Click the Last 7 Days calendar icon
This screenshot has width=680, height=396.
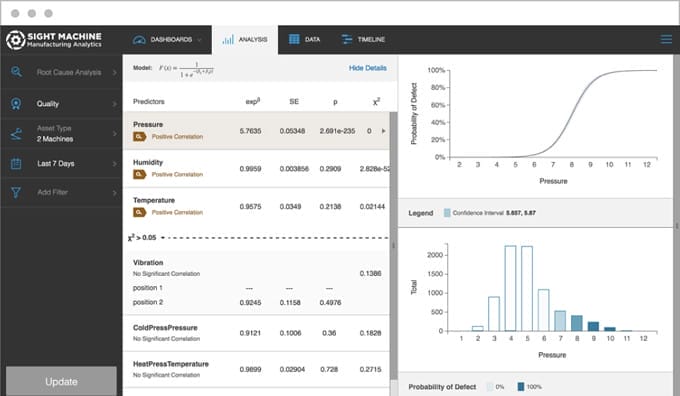pos(16,164)
